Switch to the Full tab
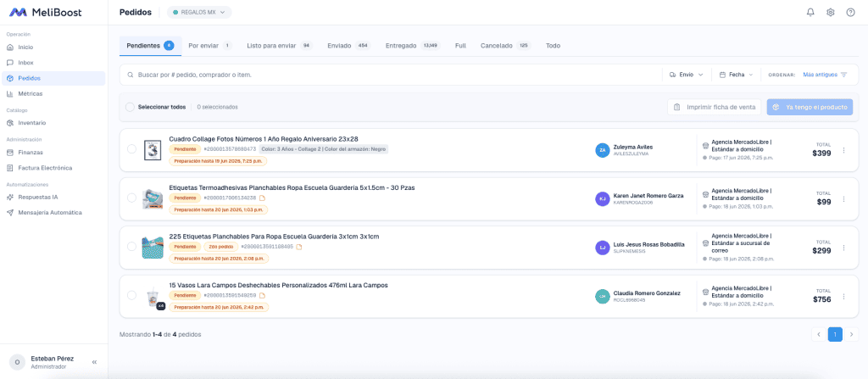 [x=460, y=46]
